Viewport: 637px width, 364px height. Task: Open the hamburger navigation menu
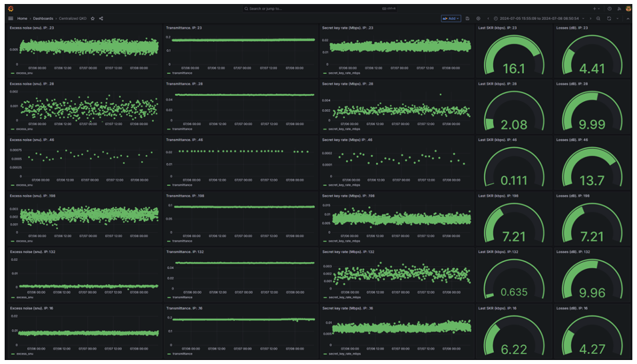pyautogui.click(x=11, y=19)
